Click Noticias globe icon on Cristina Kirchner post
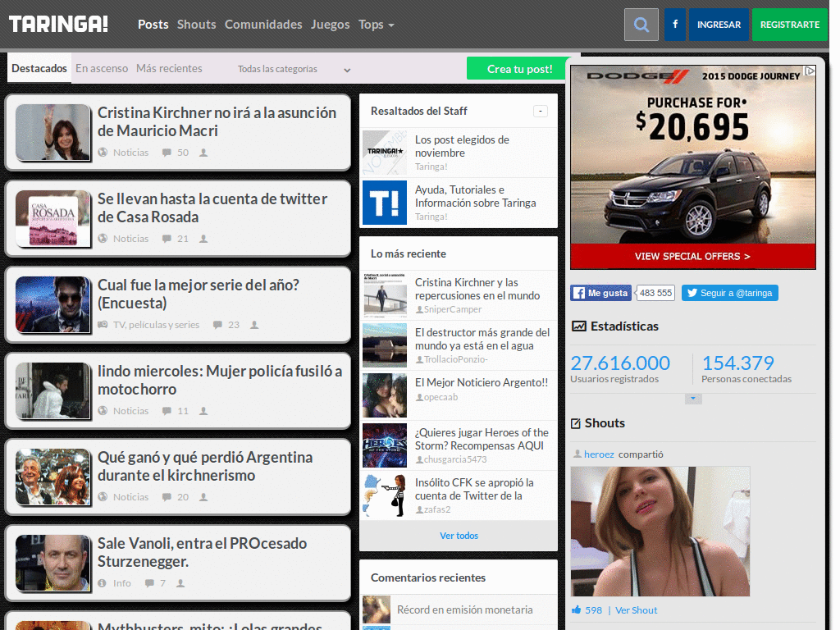840x630 pixels. pyautogui.click(x=103, y=153)
